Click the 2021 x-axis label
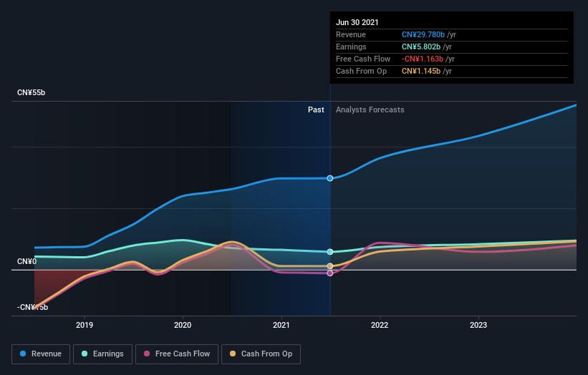Screen dimensions: 588x375 [281, 325]
